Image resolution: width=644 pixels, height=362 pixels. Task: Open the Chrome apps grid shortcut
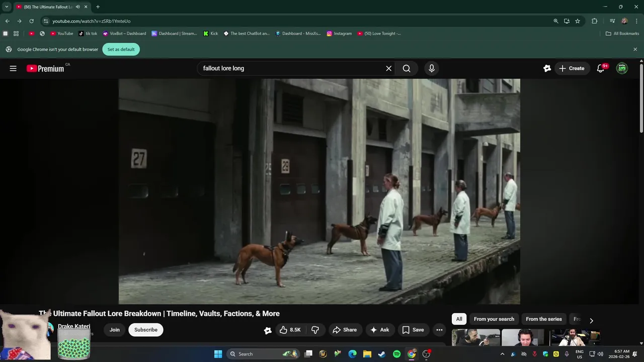pos(16,34)
